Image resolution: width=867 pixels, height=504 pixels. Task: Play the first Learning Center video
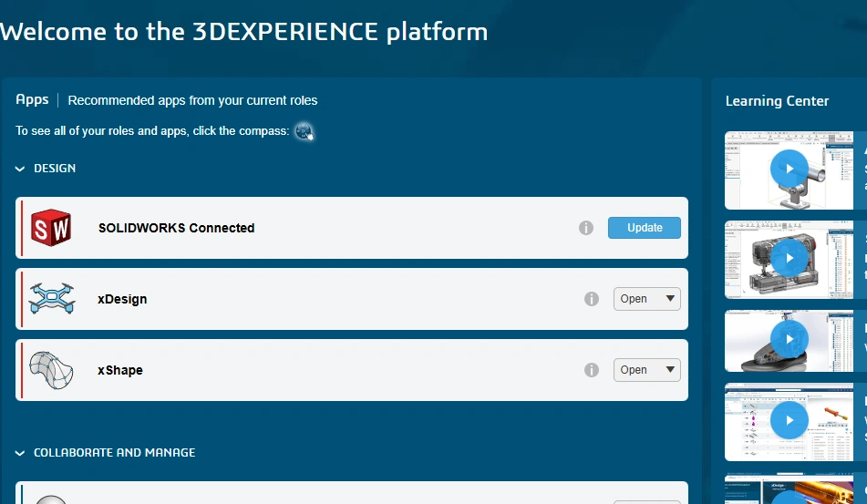click(x=789, y=170)
